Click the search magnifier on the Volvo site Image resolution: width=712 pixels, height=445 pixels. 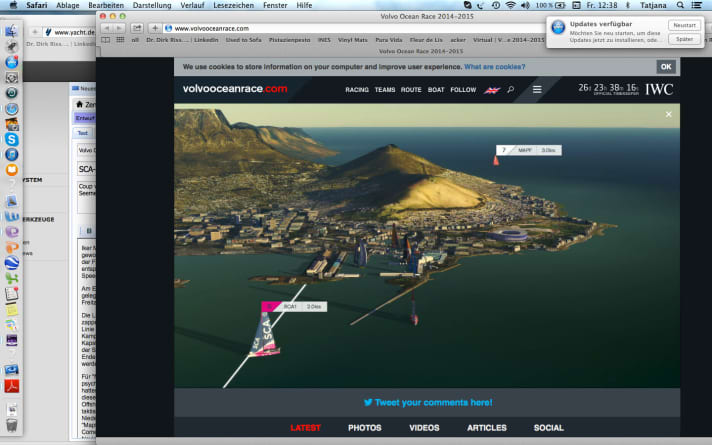pos(511,89)
